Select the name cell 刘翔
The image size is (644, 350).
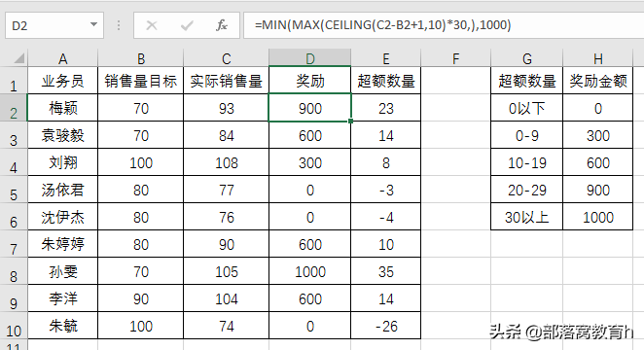point(63,162)
